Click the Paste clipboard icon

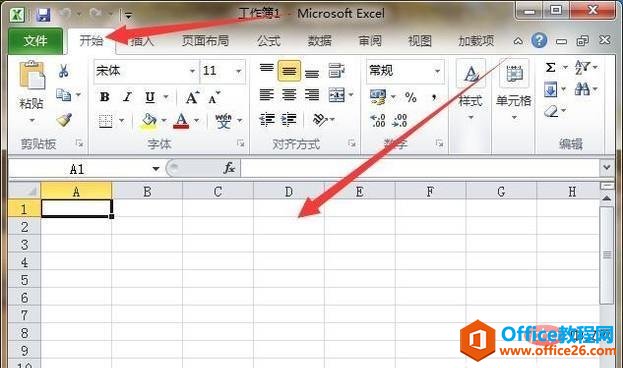click(x=32, y=75)
